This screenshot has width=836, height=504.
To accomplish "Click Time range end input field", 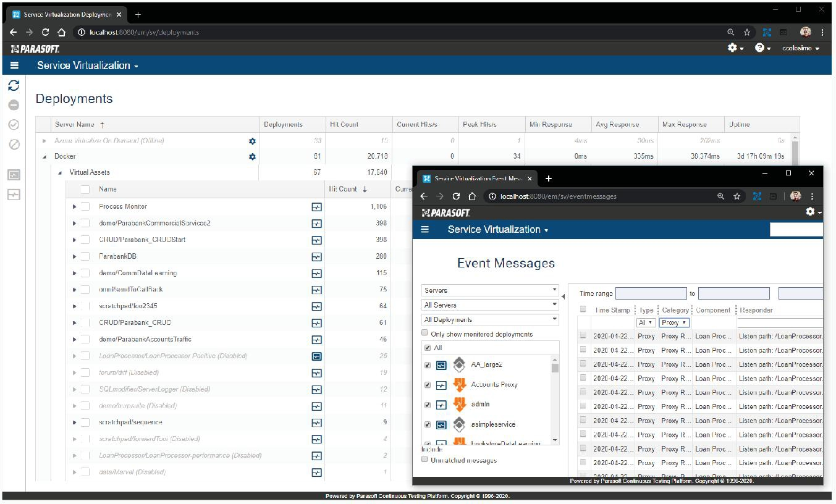I will 734,294.
